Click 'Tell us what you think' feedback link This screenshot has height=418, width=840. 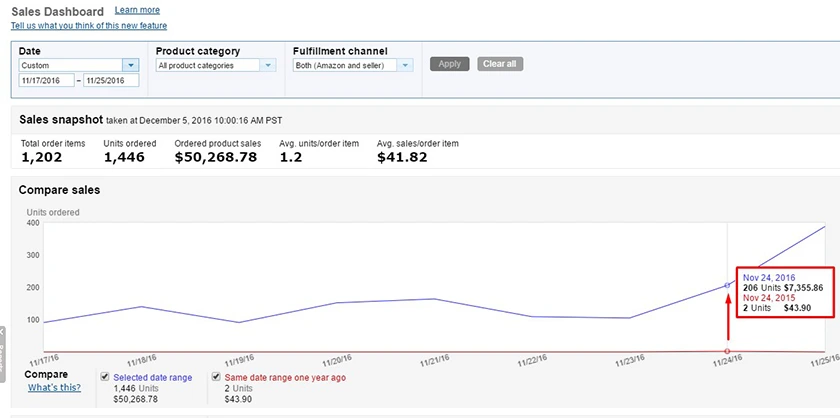pos(89,26)
